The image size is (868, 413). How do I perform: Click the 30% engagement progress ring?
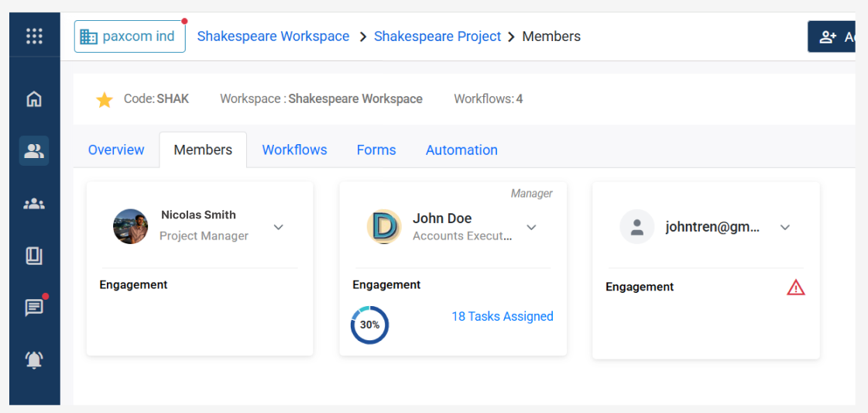(369, 325)
